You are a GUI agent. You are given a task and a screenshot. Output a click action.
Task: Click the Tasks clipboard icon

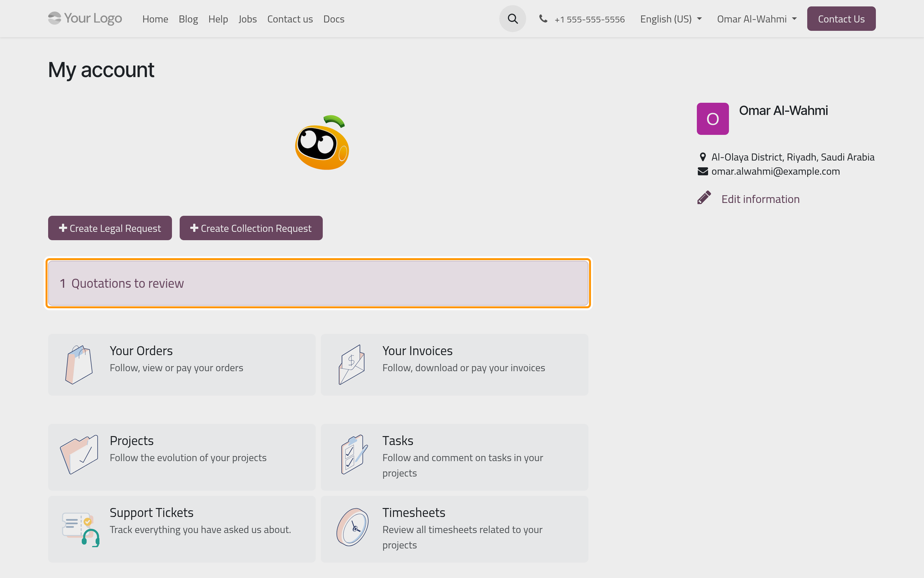[x=354, y=454]
